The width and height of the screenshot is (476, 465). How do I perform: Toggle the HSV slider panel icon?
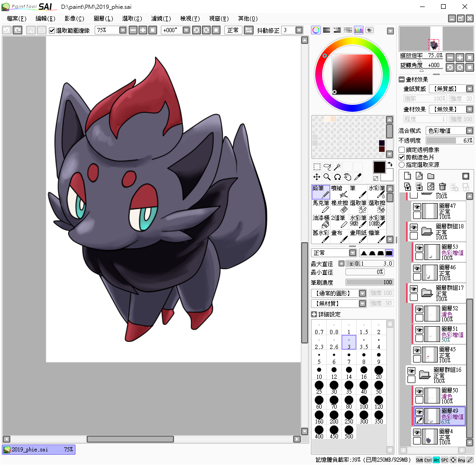pos(337,30)
